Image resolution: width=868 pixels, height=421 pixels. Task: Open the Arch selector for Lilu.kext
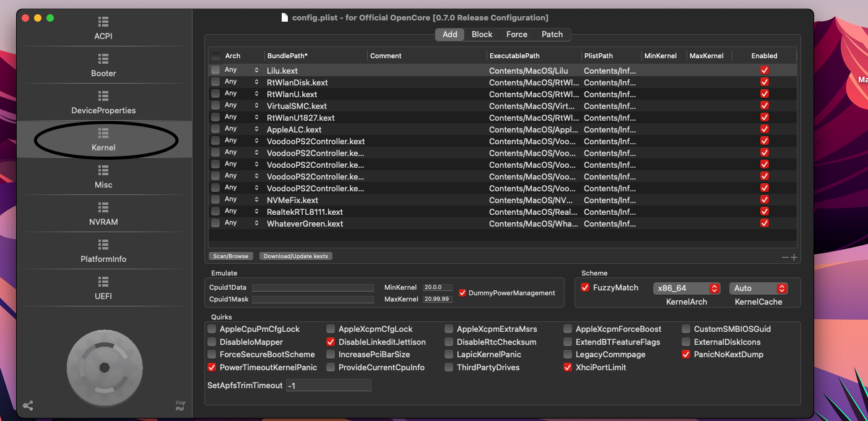pos(242,70)
